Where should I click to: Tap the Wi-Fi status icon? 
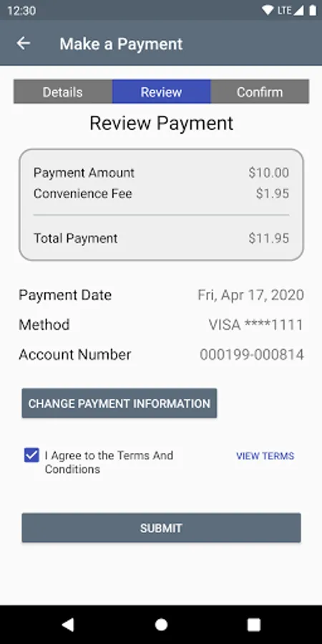click(268, 10)
